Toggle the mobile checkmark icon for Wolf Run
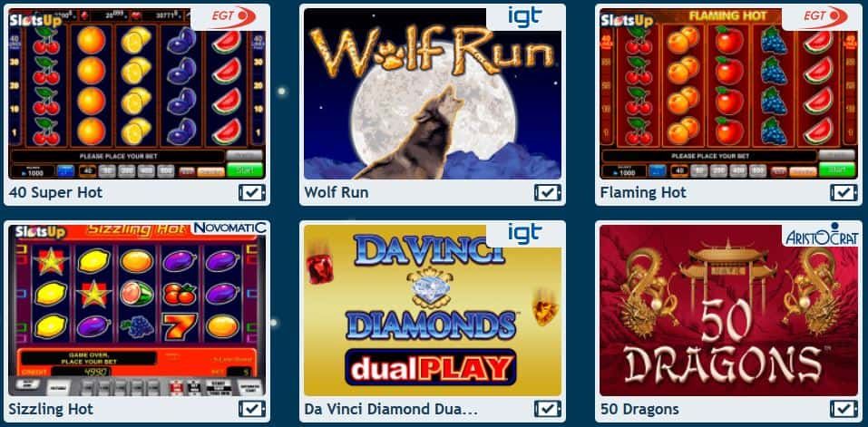 pos(548,192)
